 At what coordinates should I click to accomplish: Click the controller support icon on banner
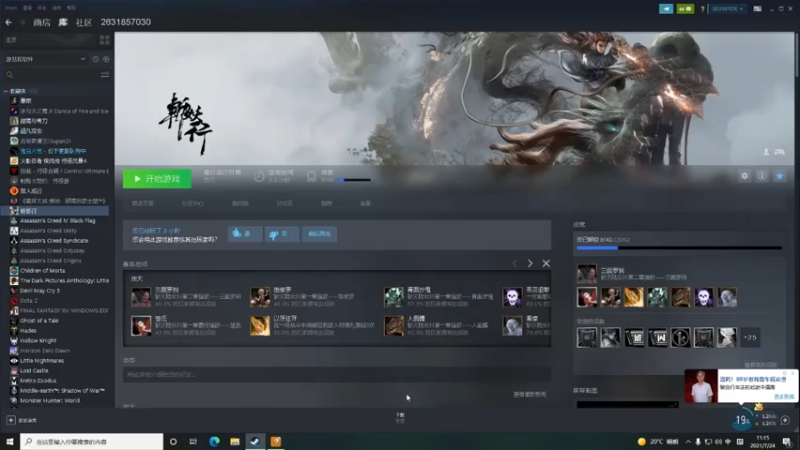pyautogui.click(x=780, y=152)
